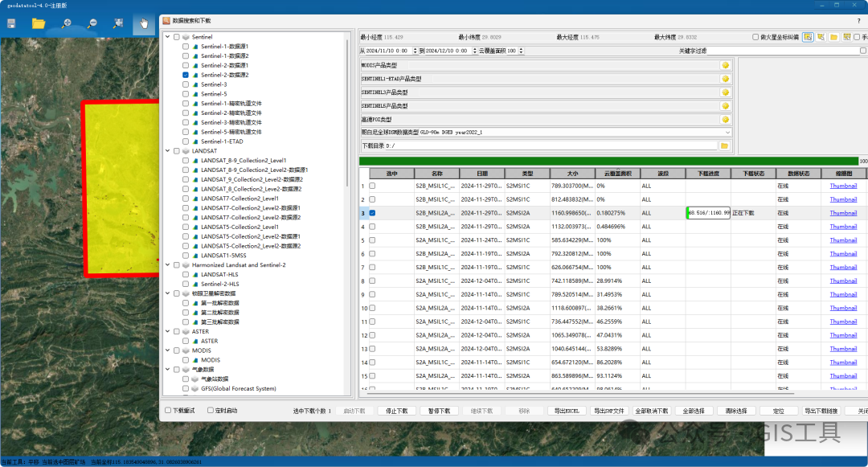
Task: Click the folder icon beside coordinate fields
Action: tap(833, 37)
